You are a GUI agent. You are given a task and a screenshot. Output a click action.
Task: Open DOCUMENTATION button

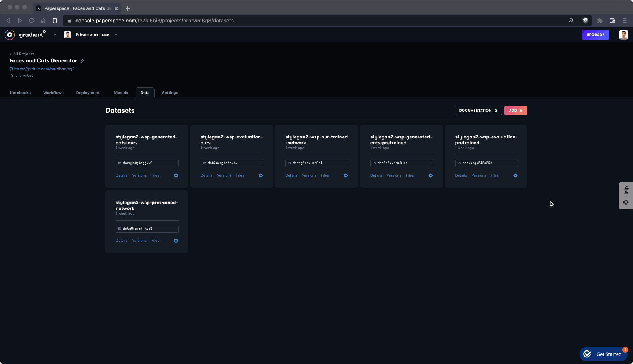[x=478, y=111]
